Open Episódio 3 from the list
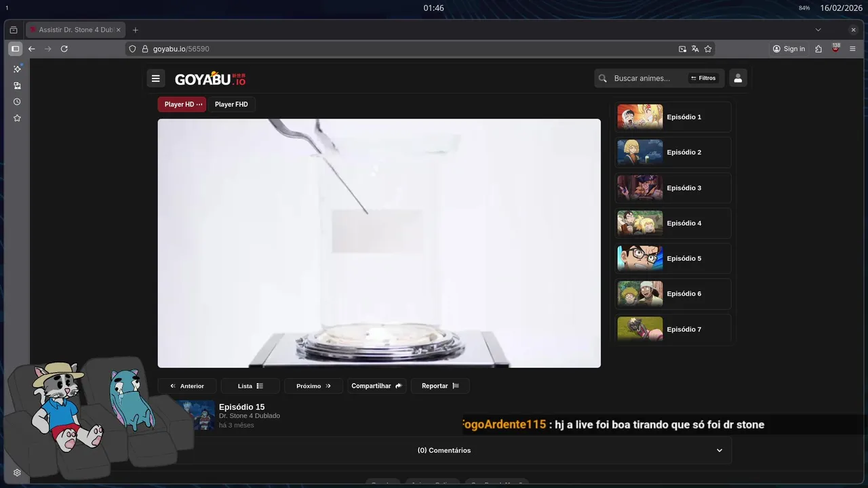This screenshot has height=488, width=868. [673, 188]
